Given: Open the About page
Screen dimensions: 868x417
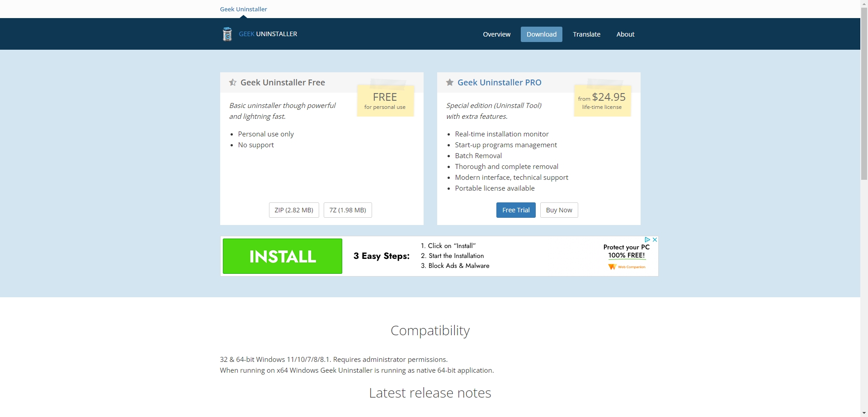Looking at the screenshot, I should (625, 34).
